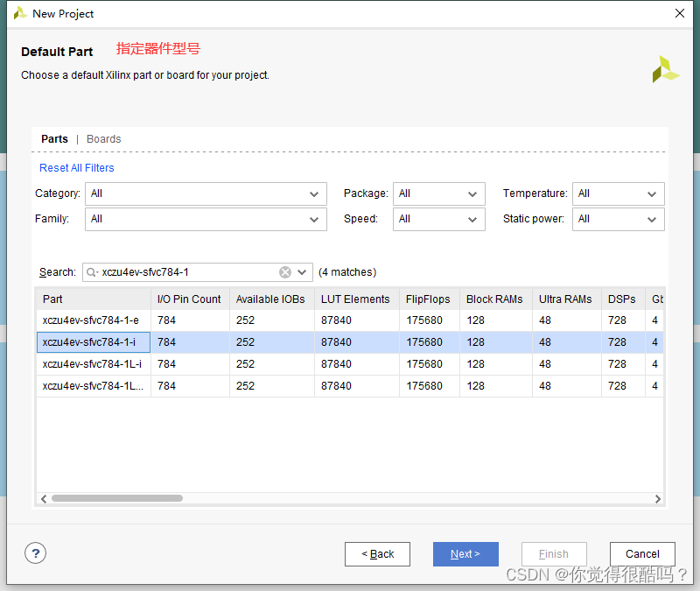Click scrollbar right arrow
700x591 pixels.
[658, 498]
